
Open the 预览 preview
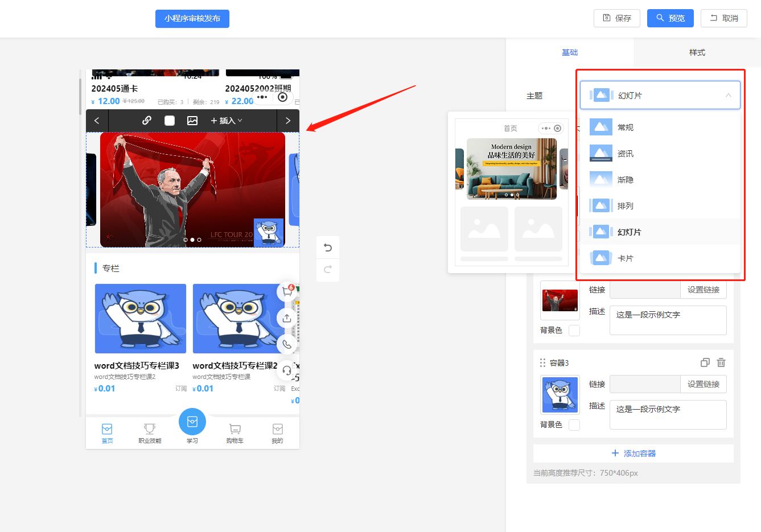coord(670,18)
